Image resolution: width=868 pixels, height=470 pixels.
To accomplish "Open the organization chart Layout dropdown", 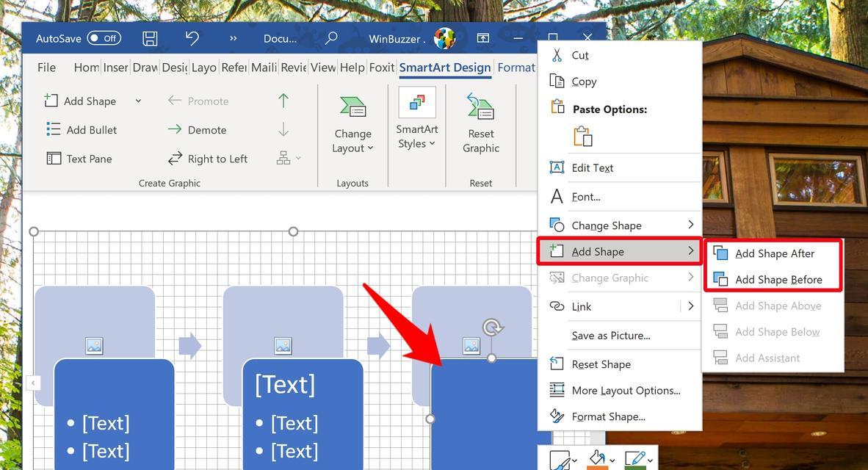I will [289, 159].
